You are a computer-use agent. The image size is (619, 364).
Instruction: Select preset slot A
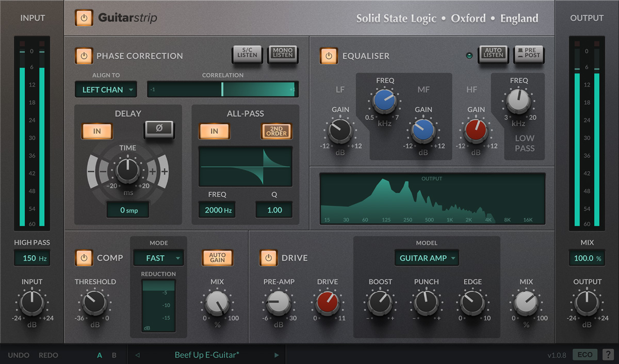click(x=100, y=355)
